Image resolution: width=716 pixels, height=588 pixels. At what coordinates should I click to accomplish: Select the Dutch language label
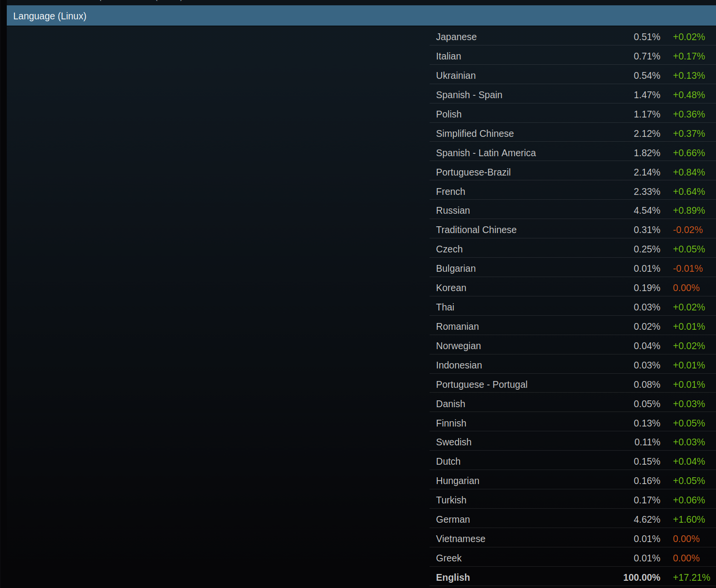point(448,461)
